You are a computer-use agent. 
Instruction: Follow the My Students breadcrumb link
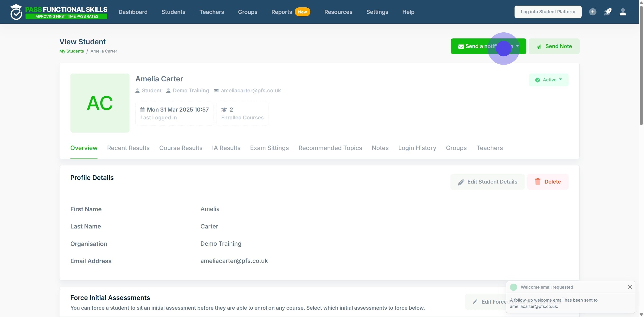[72, 51]
